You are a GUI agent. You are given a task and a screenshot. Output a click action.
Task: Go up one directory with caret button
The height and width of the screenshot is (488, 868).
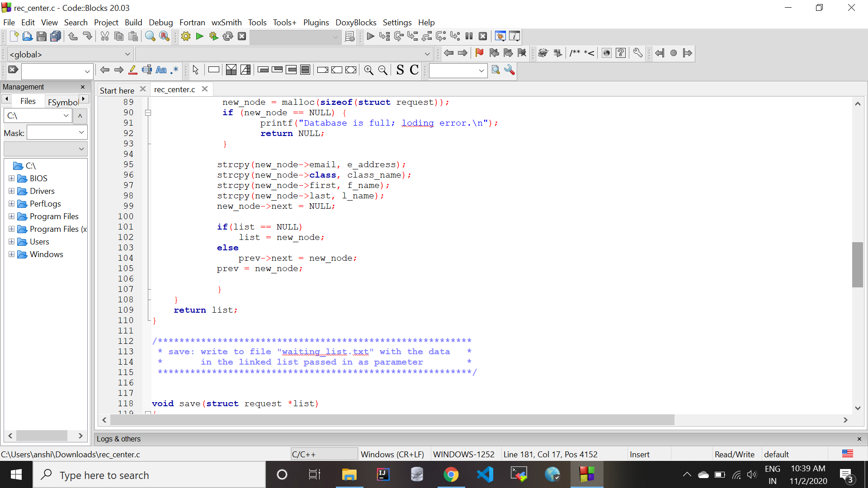pos(80,116)
